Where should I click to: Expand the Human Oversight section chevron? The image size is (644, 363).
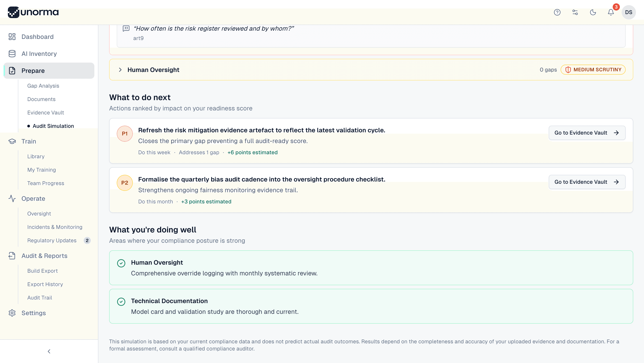(x=120, y=70)
